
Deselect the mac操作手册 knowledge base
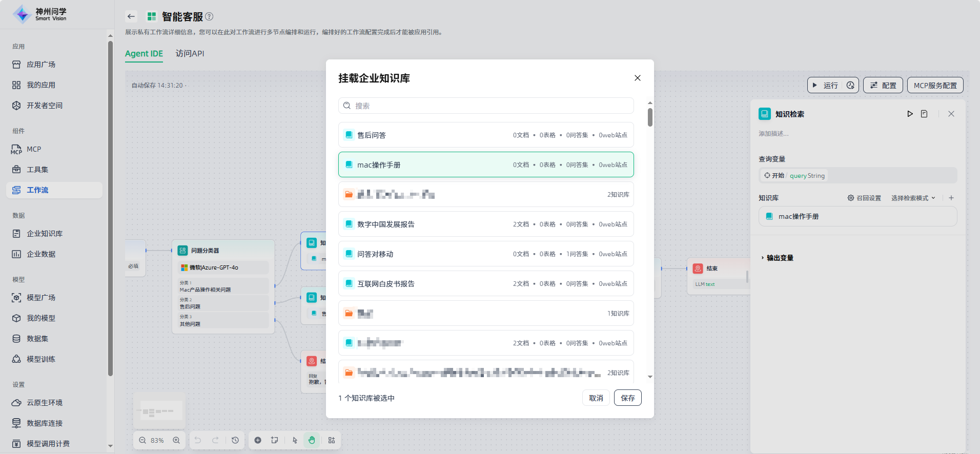coord(485,165)
